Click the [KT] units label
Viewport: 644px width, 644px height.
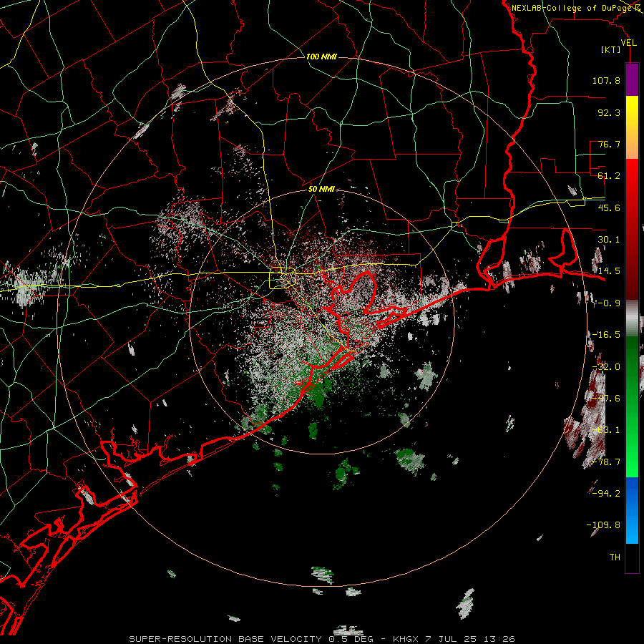click(x=611, y=50)
